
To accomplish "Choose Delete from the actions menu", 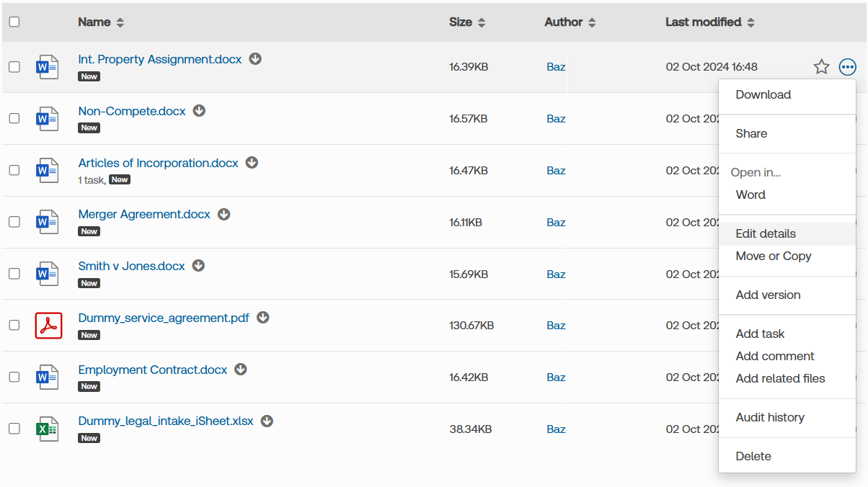I will tap(753, 456).
